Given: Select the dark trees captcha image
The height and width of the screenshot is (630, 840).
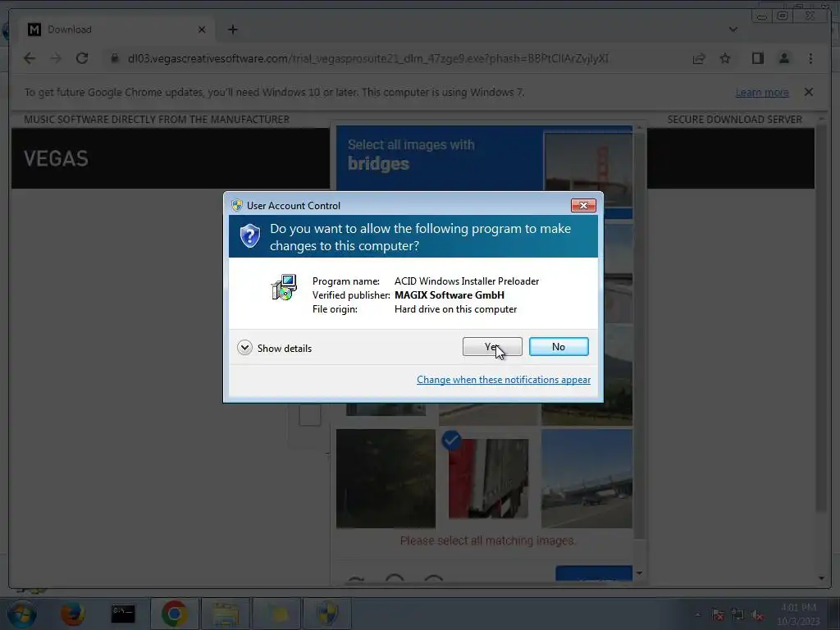Looking at the screenshot, I should [x=386, y=478].
